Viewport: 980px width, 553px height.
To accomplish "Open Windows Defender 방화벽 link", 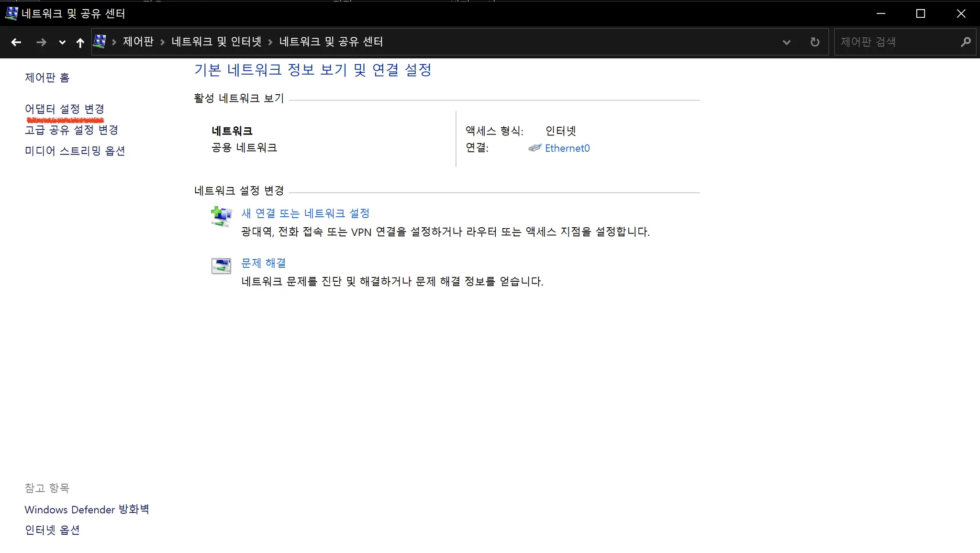I will [x=87, y=509].
